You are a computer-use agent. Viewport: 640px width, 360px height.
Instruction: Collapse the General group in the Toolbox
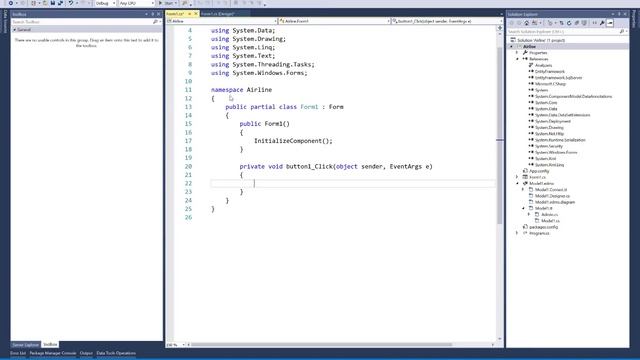click(15, 30)
